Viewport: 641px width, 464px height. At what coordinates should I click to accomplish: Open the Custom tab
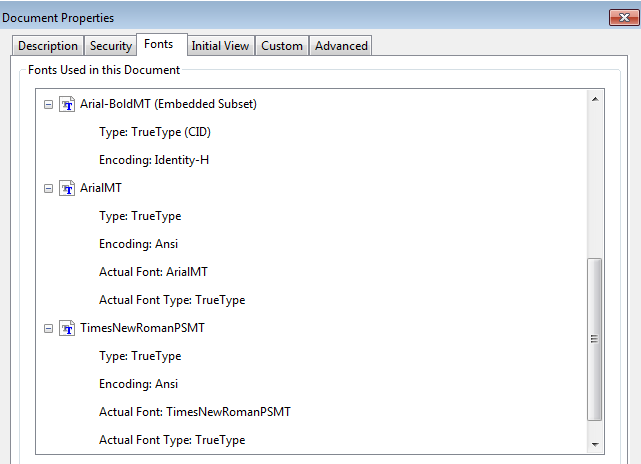coord(282,46)
